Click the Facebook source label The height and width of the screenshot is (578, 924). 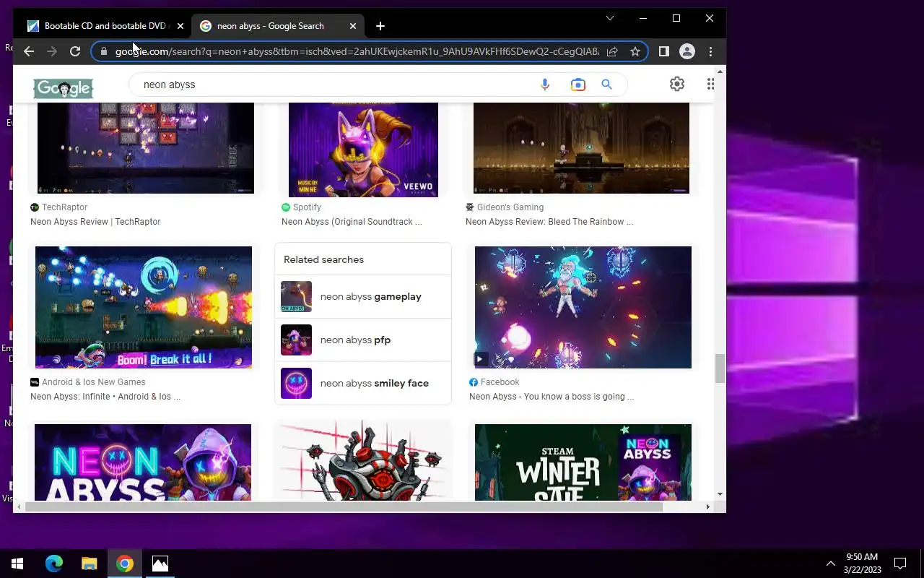pyautogui.click(x=500, y=382)
